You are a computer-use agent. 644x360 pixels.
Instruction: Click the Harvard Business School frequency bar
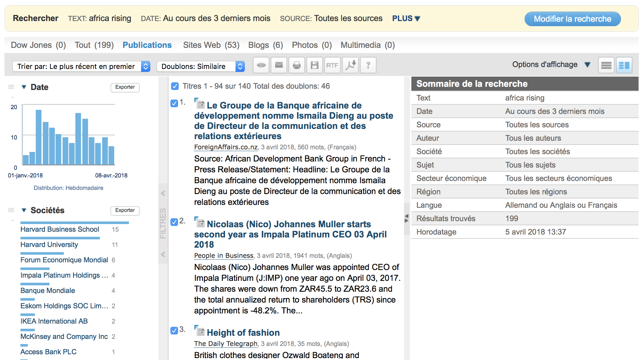pos(75,222)
